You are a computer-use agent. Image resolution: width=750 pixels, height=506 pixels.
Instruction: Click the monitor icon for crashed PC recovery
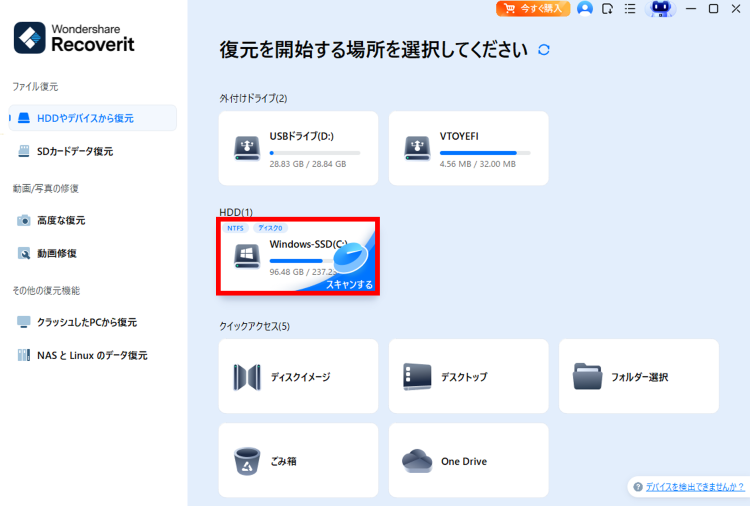coord(24,322)
